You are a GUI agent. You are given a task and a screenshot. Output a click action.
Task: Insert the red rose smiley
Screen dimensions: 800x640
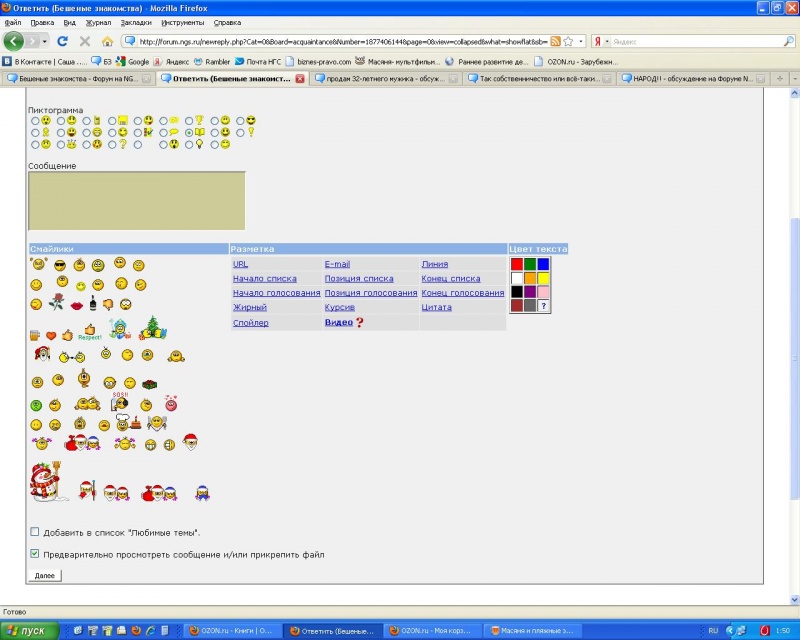(56, 302)
